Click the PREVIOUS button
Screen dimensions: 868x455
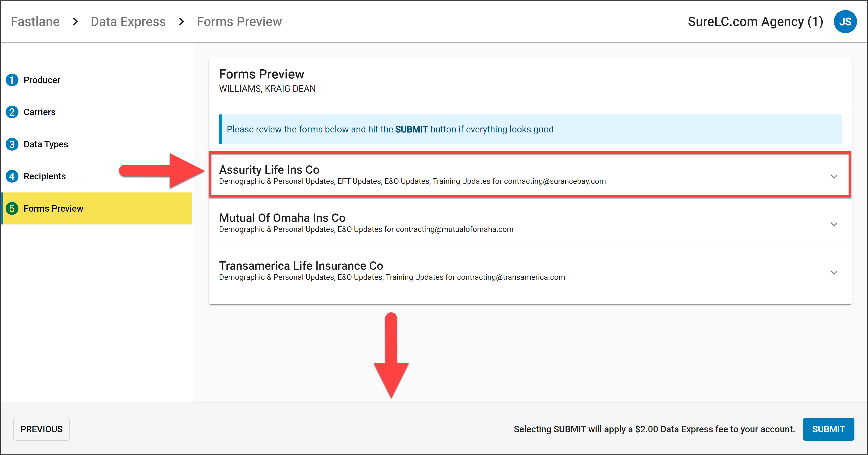pos(41,429)
